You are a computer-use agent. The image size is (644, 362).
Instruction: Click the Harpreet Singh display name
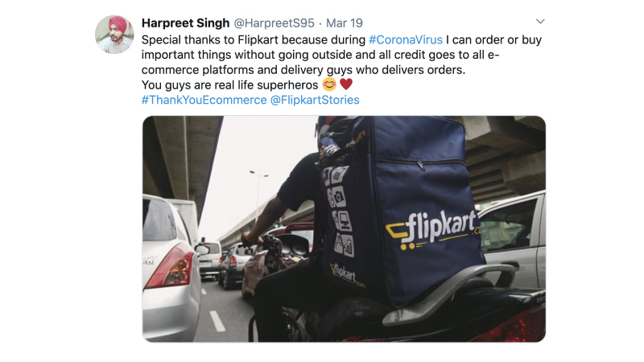pyautogui.click(x=185, y=23)
